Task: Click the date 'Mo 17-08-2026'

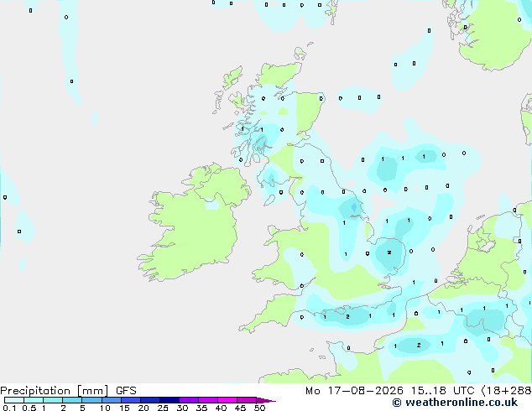Action: 354,391
